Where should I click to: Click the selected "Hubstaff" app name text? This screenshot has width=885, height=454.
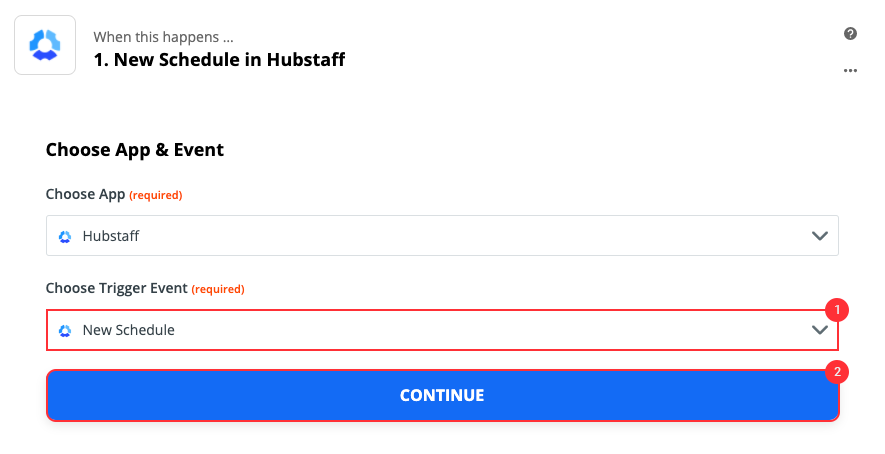coord(109,237)
